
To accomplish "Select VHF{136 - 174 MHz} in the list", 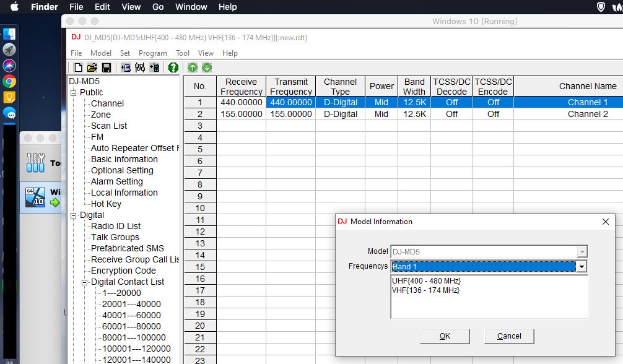I will pos(425,290).
